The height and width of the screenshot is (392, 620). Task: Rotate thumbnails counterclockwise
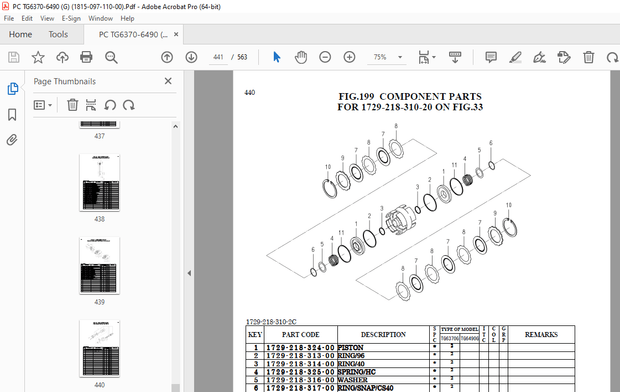110,105
